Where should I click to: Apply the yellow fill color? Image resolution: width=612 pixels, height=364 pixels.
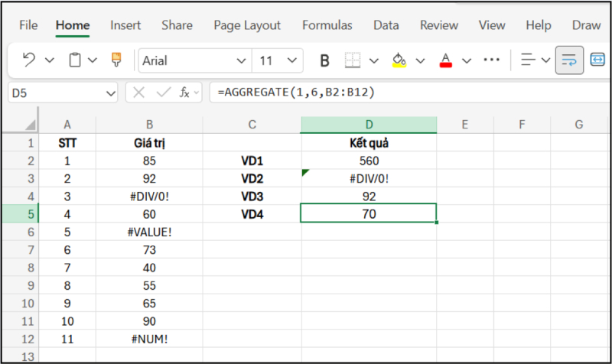399,60
